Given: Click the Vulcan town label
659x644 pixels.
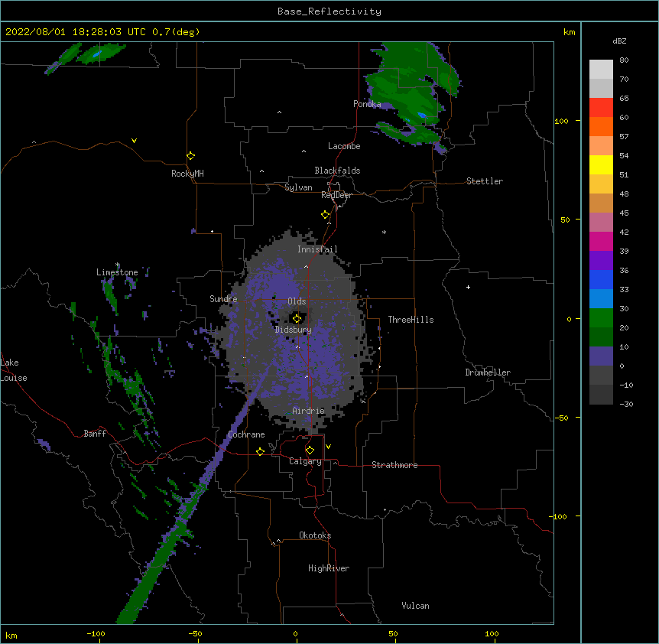Looking at the screenshot, I should pyautogui.click(x=415, y=606).
